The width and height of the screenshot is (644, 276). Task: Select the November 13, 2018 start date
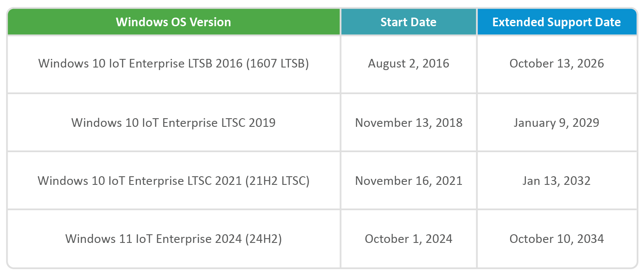pyautogui.click(x=408, y=123)
